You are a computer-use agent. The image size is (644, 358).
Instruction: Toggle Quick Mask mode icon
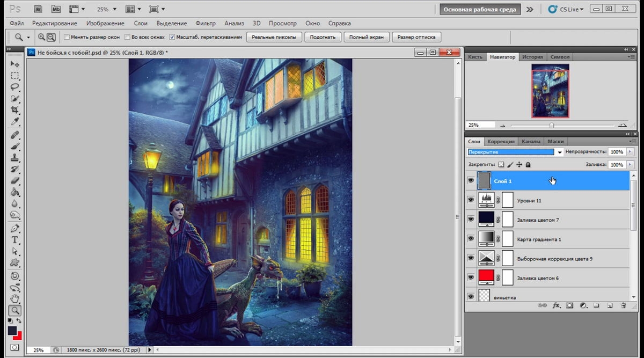14,347
